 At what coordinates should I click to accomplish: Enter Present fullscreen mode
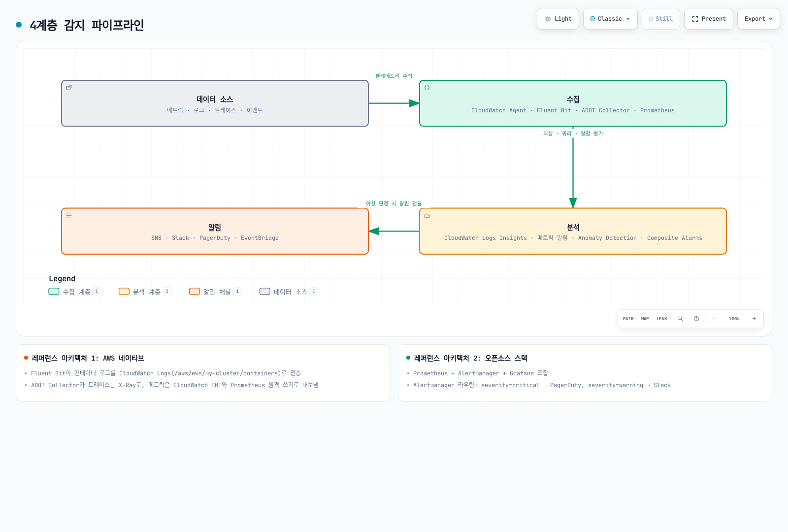point(709,19)
